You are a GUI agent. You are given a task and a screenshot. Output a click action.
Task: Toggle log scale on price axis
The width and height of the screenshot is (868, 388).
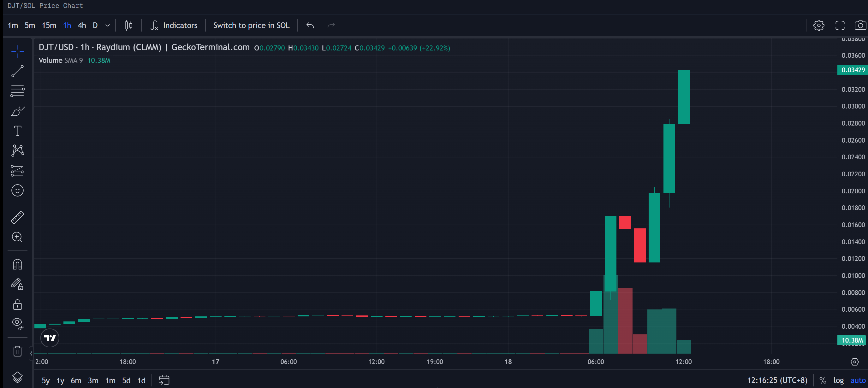(x=838, y=380)
